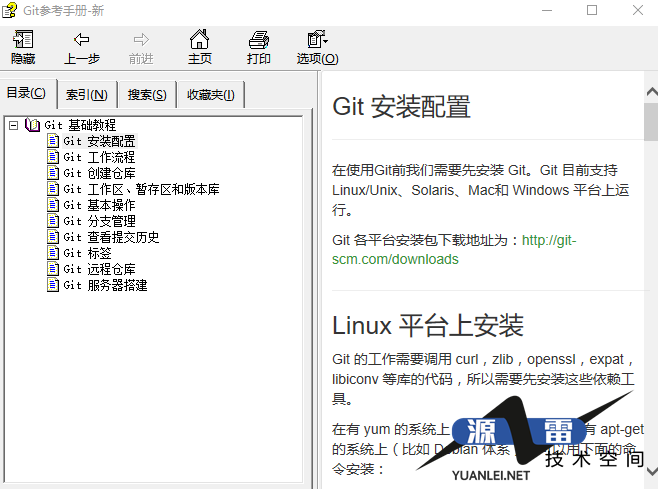The height and width of the screenshot is (489, 658).
Task: Click the book icon beside Git 基础教程
Action: [32, 125]
